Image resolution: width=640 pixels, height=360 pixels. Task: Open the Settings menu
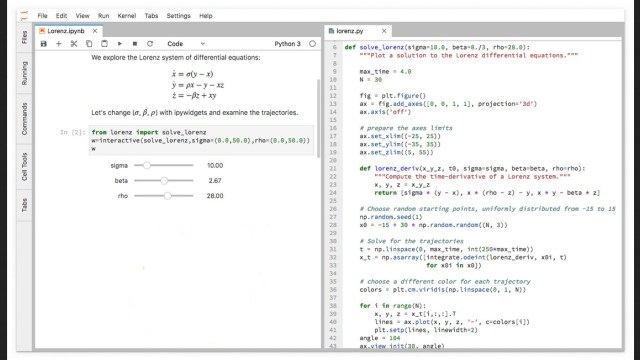(x=178, y=16)
